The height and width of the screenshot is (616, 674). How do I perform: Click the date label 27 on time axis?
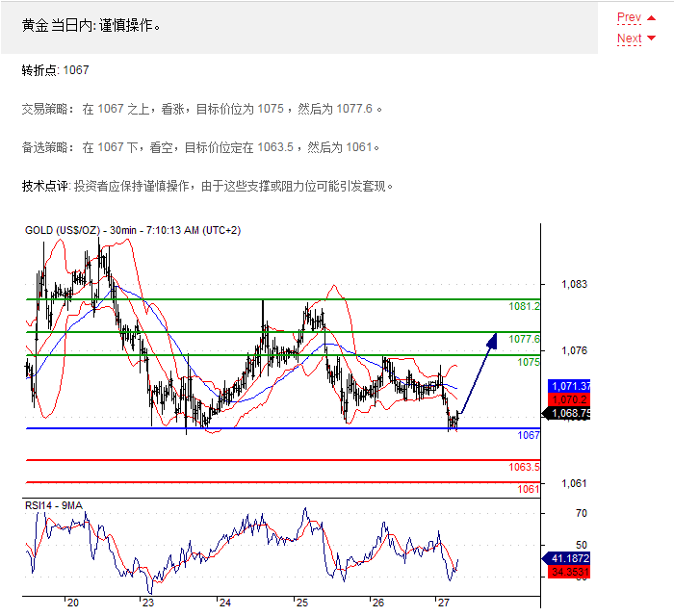(444, 603)
